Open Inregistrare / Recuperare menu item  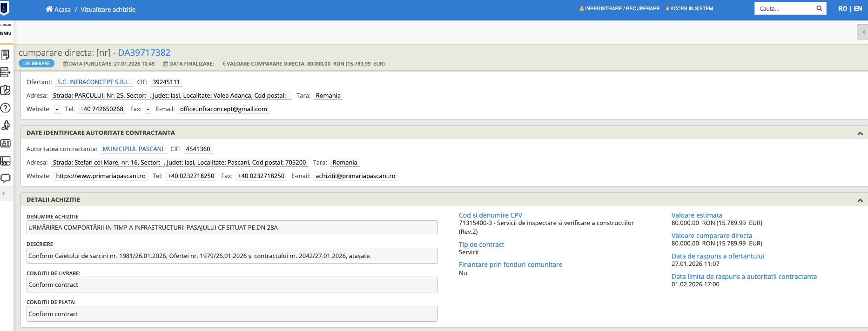click(619, 8)
